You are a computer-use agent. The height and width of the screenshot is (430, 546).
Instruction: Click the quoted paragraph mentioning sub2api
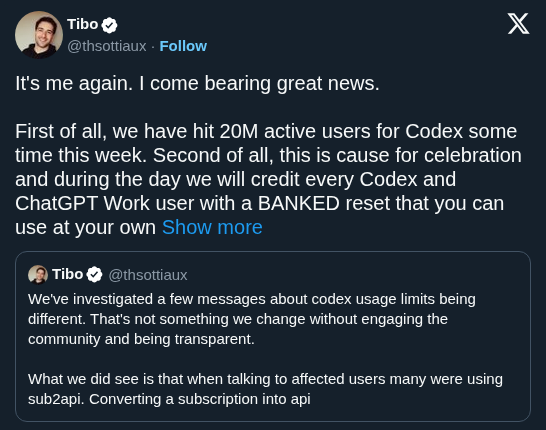coord(265,389)
